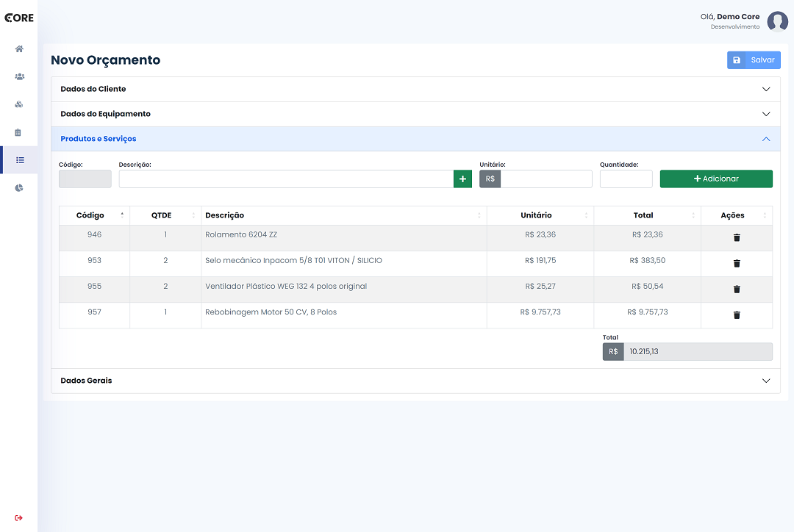Viewport: 794px width, 532px height.
Task: Click row total R$ 50,54
Action: point(647,286)
